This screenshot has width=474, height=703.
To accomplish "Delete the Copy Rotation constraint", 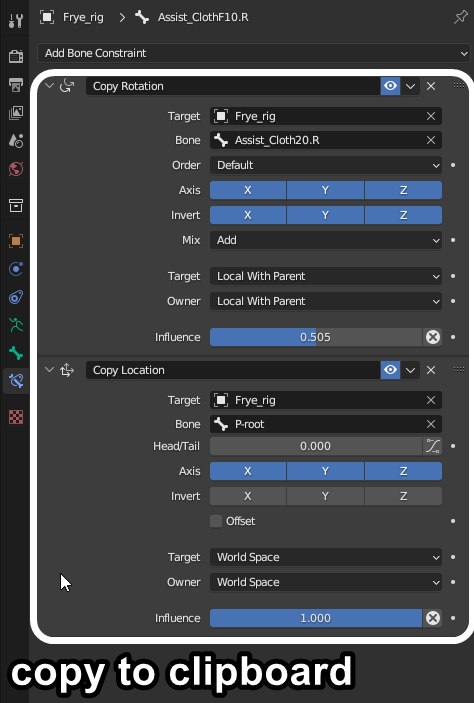I will coord(431,86).
